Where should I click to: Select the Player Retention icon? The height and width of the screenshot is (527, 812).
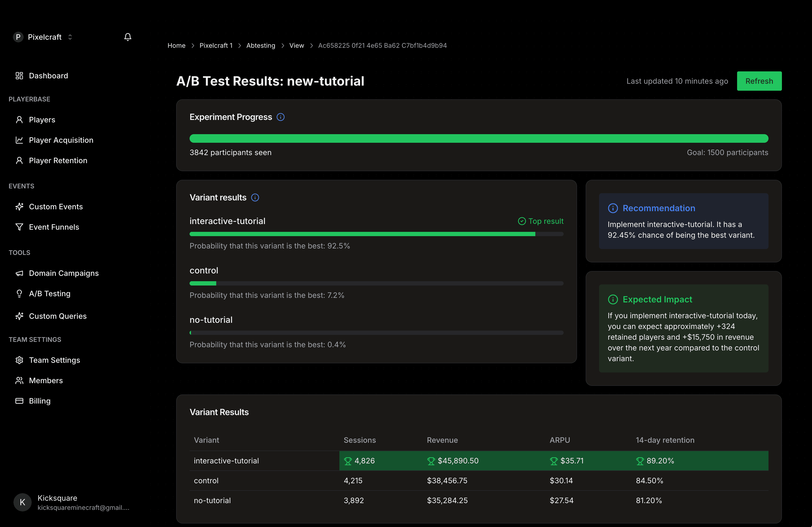tap(19, 160)
